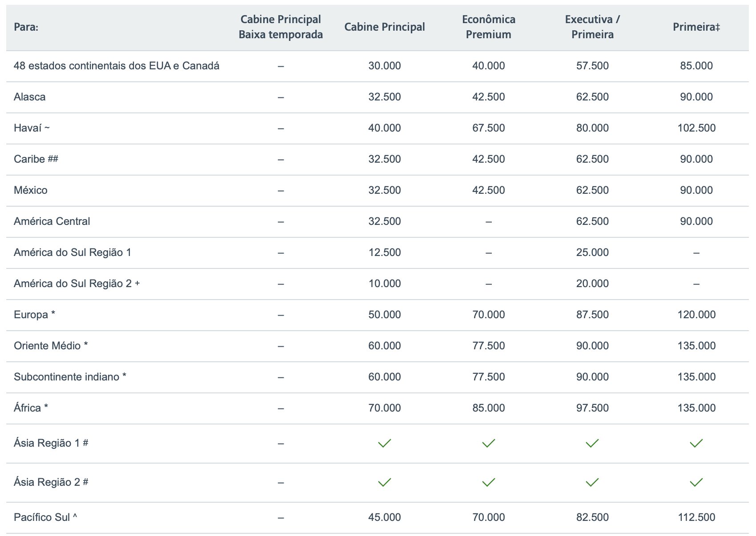Select the 'Ásia Região 2 #' row label
Image resolution: width=756 pixels, height=536 pixels.
point(51,482)
